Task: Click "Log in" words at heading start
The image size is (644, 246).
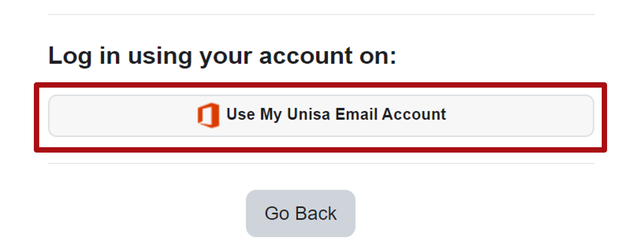Action: tap(84, 57)
